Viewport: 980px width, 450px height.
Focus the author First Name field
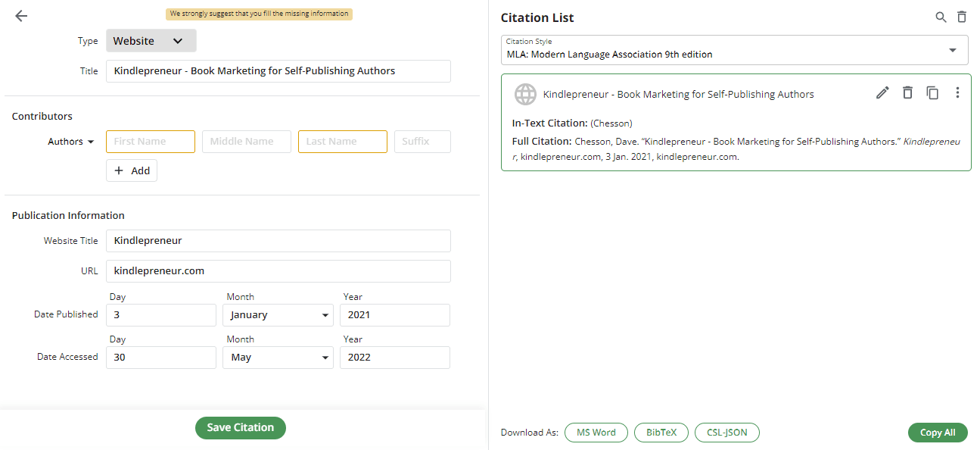(151, 142)
